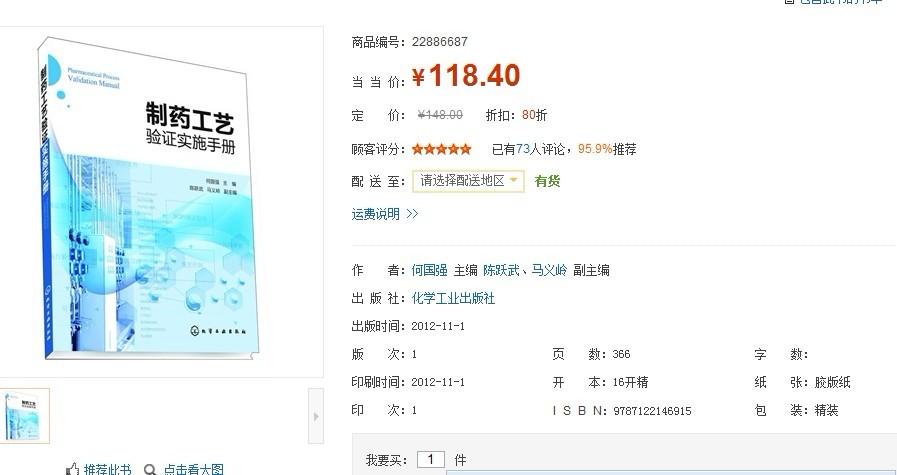Open the 73 reviews link
The image size is (897, 475).
[523, 149]
